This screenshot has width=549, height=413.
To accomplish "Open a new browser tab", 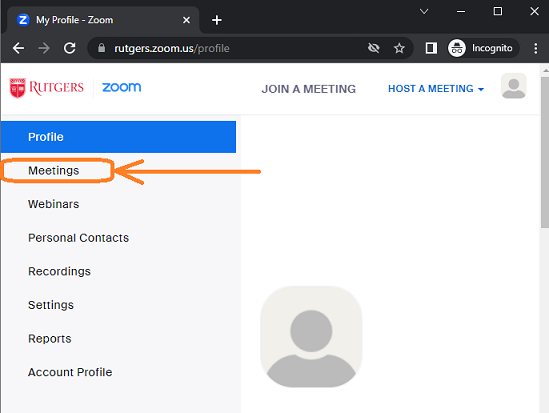I will coord(217,20).
